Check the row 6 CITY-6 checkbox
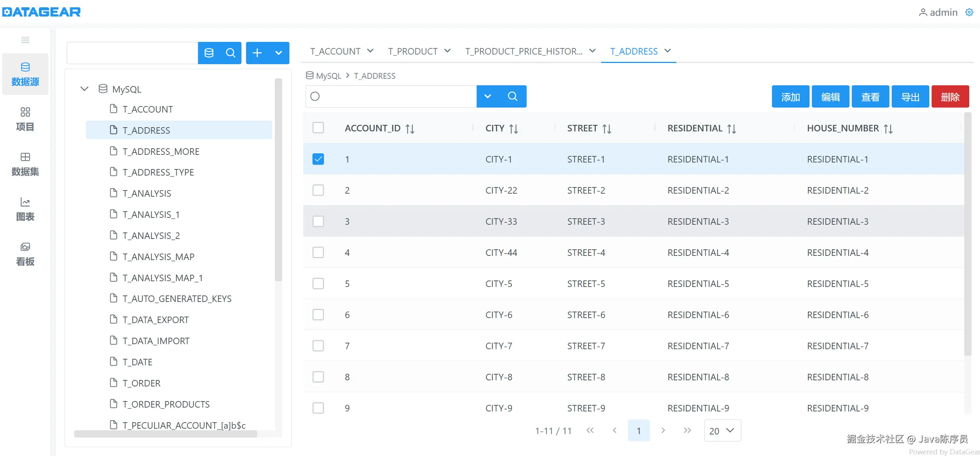 click(318, 314)
